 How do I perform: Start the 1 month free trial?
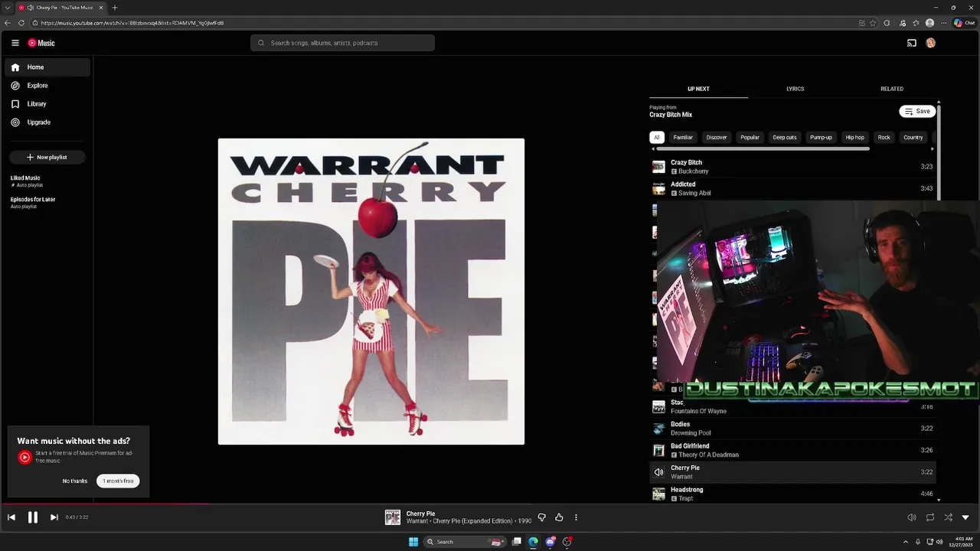(x=118, y=481)
